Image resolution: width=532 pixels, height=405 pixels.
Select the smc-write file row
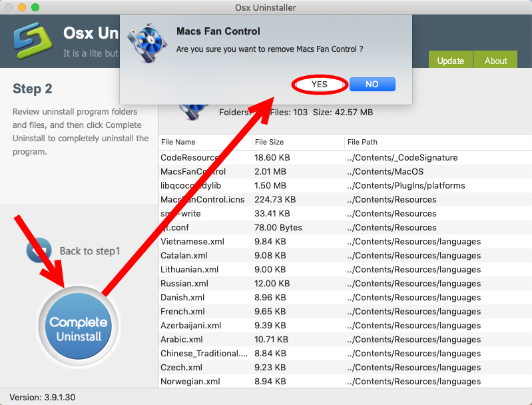coord(345,214)
